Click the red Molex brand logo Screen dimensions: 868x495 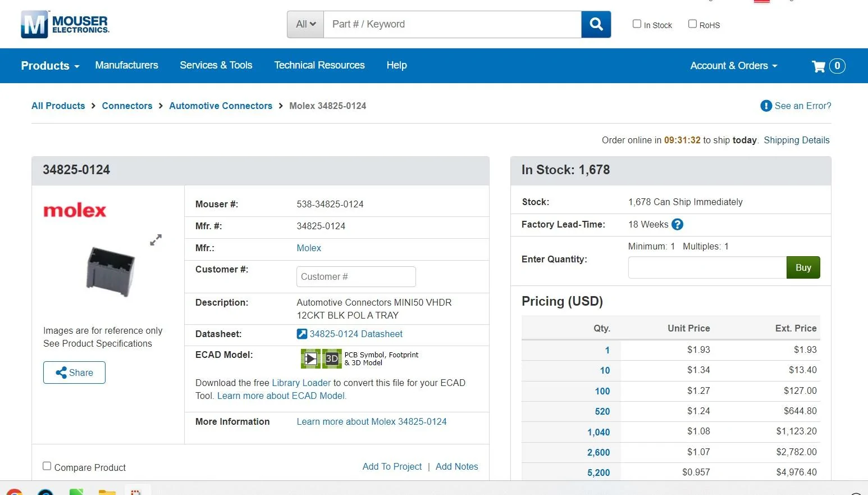(75, 211)
